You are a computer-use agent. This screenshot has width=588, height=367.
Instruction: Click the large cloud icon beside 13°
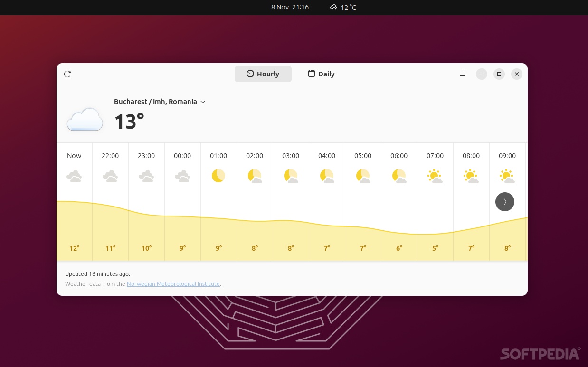[85, 119]
